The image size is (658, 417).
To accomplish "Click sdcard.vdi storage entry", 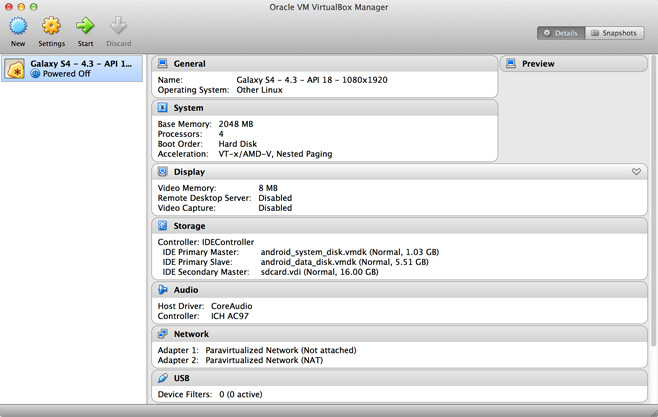I will coord(319,272).
